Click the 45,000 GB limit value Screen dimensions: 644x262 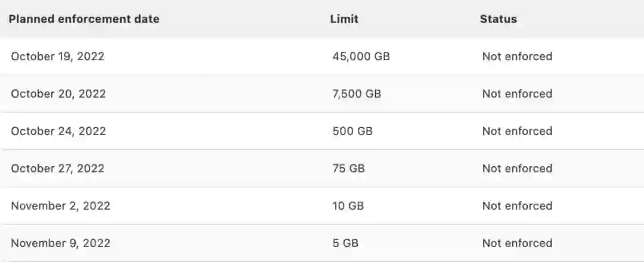[361, 57]
